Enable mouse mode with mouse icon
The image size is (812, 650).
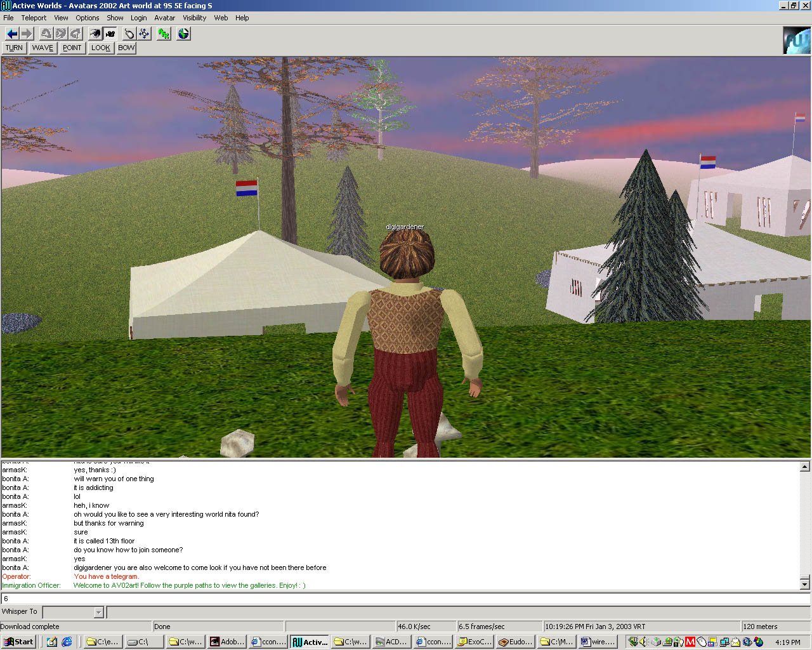pos(129,34)
